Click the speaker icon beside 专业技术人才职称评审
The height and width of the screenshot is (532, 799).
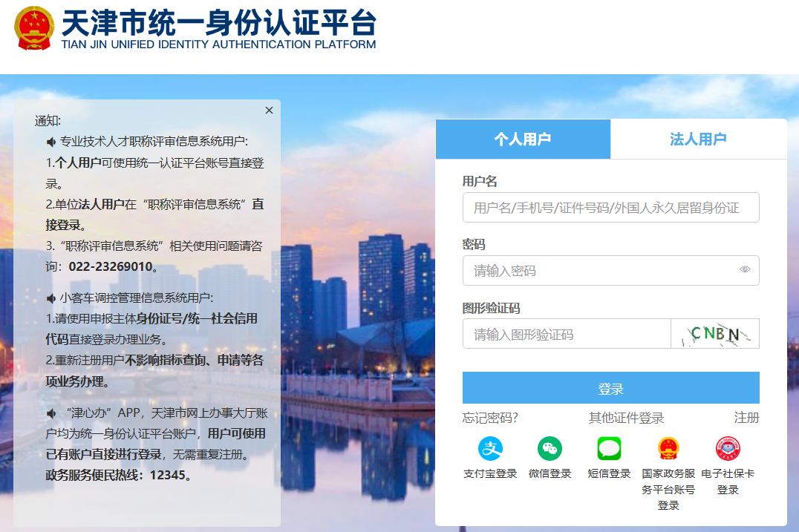(51, 142)
